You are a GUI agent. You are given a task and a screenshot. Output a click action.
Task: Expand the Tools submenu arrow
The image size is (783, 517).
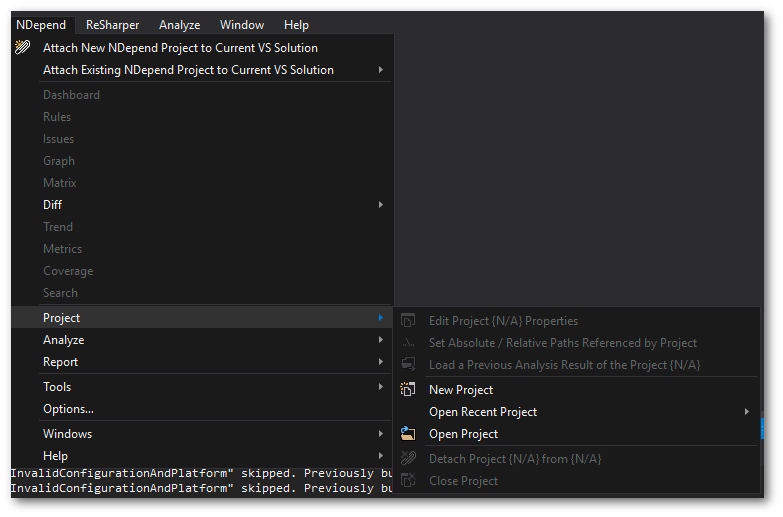381,387
